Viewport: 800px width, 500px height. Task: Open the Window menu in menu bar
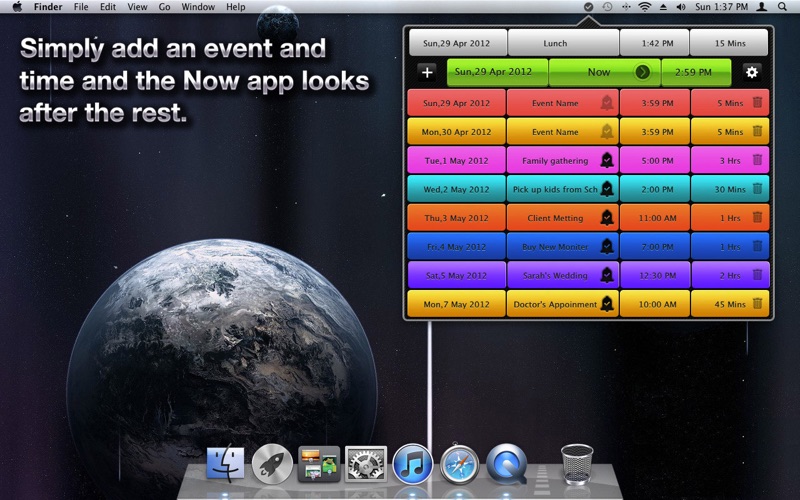coord(198,7)
